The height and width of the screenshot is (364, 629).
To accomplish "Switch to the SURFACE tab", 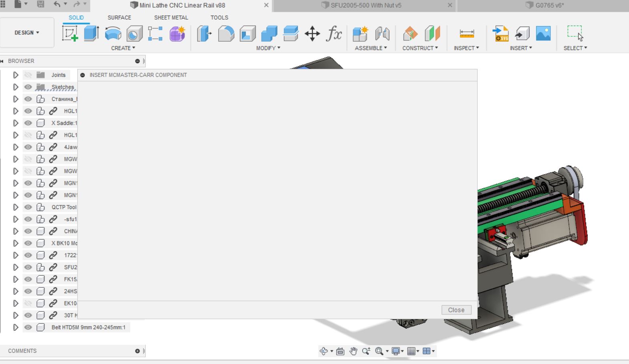I will [x=119, y=18].
